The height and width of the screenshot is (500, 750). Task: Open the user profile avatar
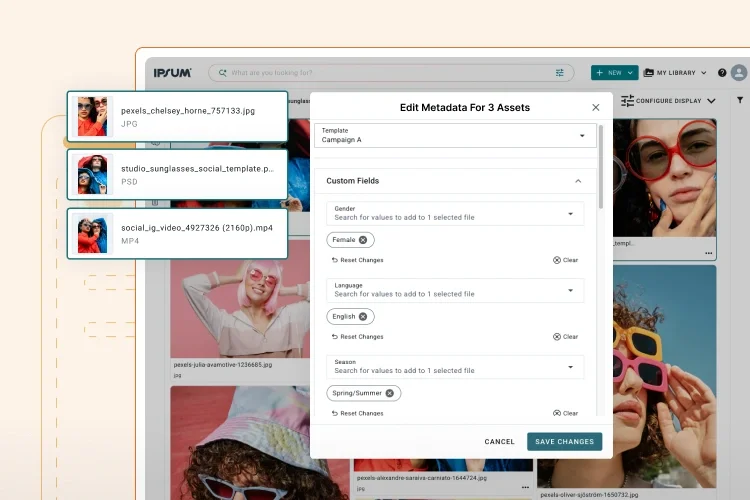coord(739,73)
